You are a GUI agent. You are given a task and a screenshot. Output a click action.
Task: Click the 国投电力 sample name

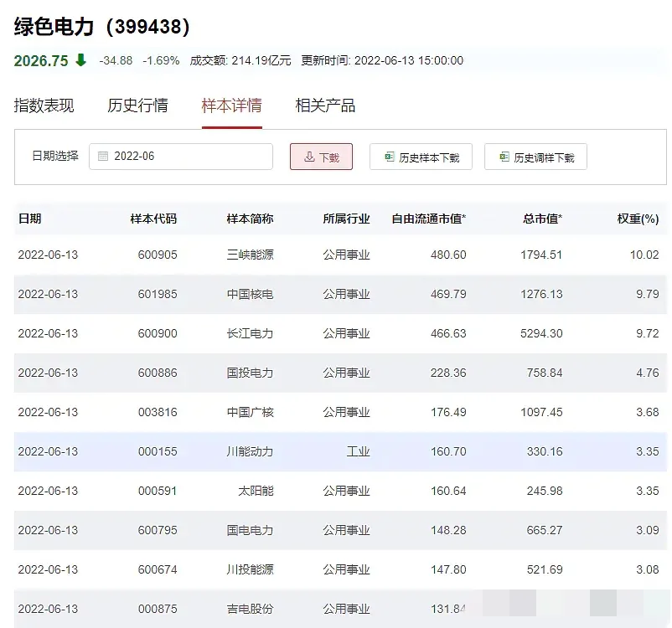[250, 373]
